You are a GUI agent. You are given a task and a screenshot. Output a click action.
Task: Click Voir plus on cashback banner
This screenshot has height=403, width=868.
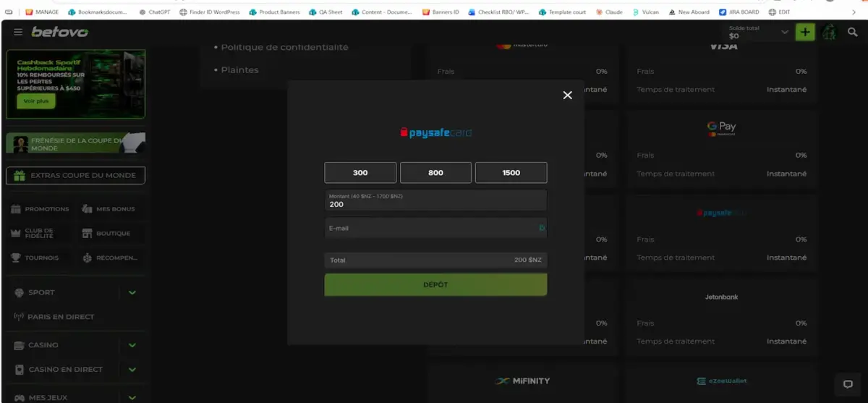pyautogui.click(x=36, y=101)
